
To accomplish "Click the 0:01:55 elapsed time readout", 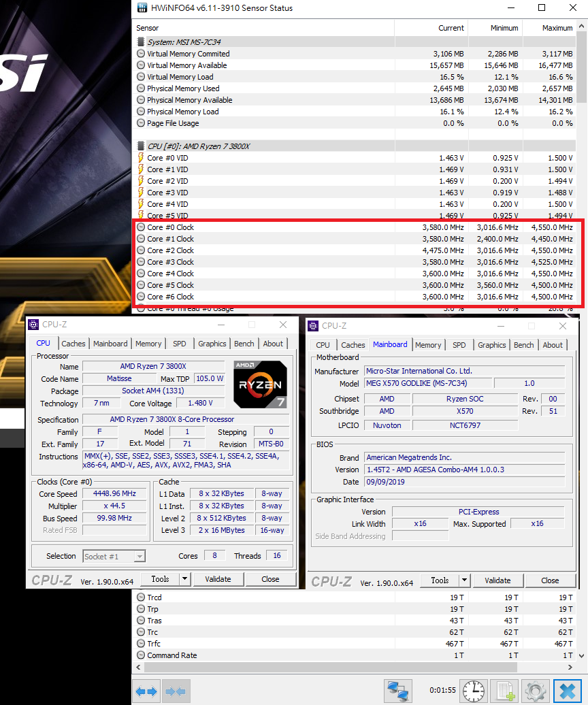I will (x=442, y=690).
